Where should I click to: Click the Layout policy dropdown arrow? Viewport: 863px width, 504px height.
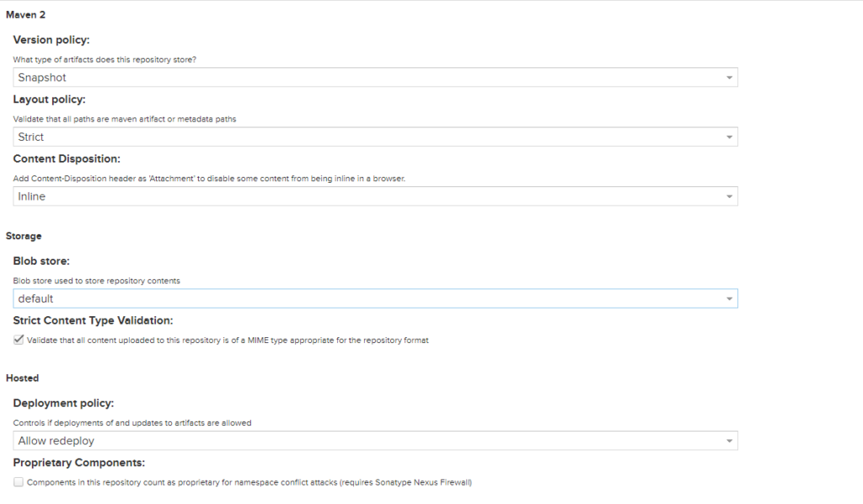point(729,137)
